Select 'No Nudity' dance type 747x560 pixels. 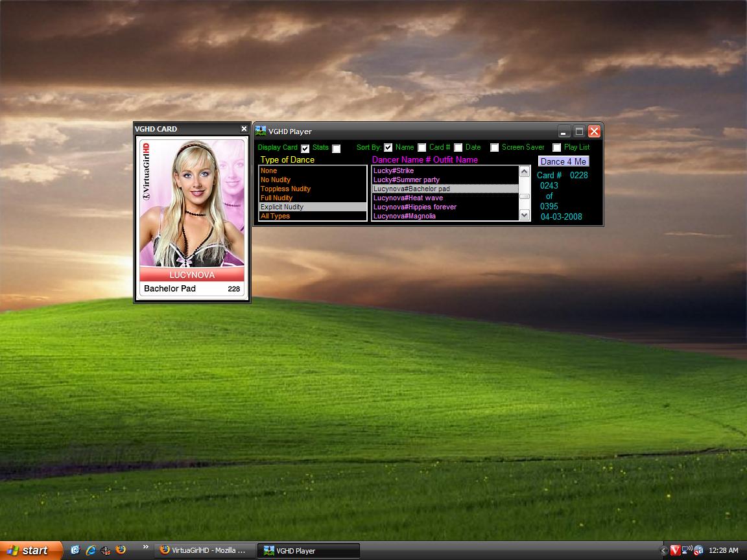click(313, 180)
